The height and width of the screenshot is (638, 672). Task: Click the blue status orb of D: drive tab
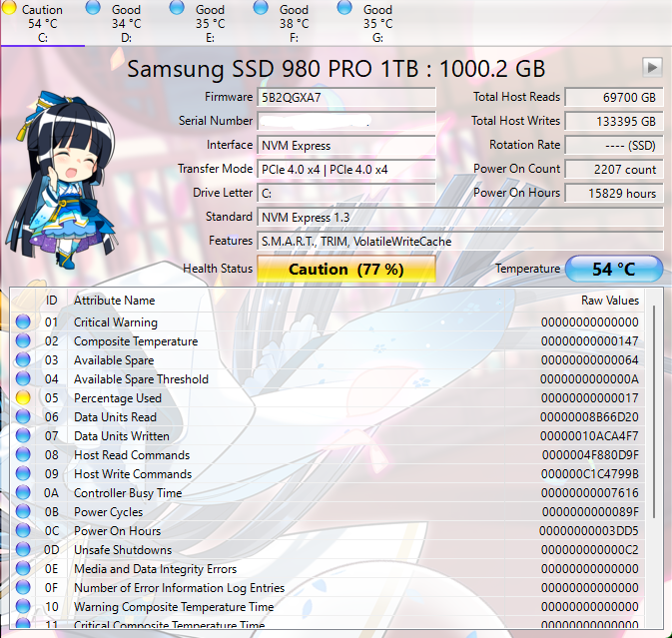click(93, 7)
